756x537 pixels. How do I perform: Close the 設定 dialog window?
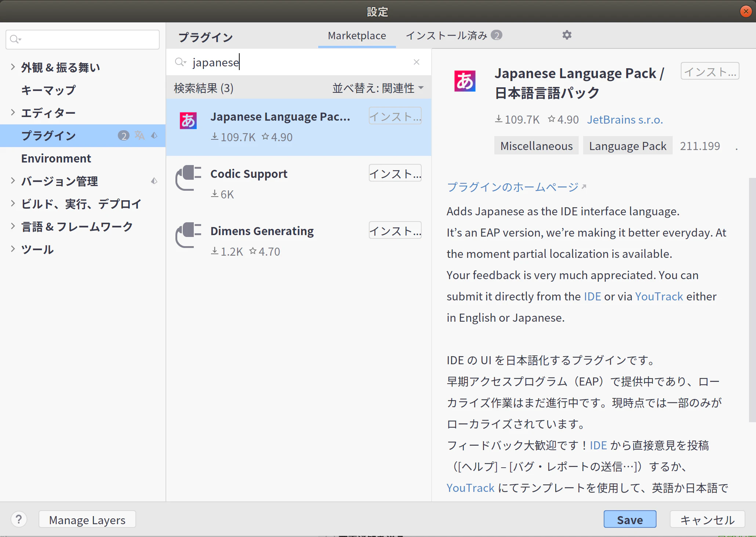click(746, 11)
